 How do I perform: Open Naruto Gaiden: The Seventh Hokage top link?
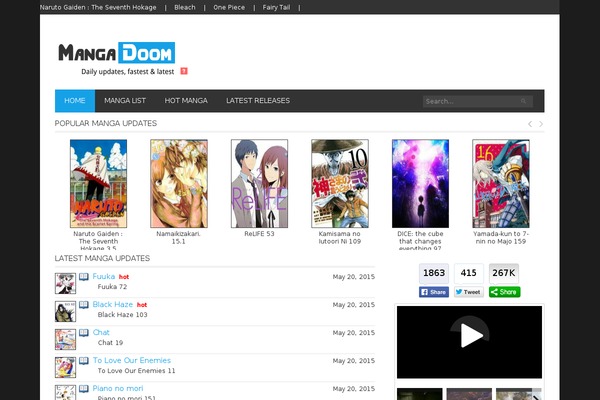point(98,7)
